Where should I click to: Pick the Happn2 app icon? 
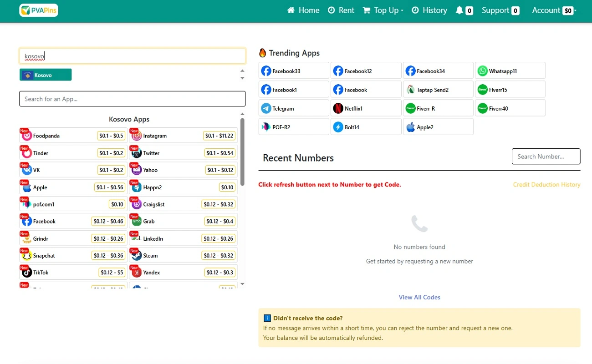137,187
